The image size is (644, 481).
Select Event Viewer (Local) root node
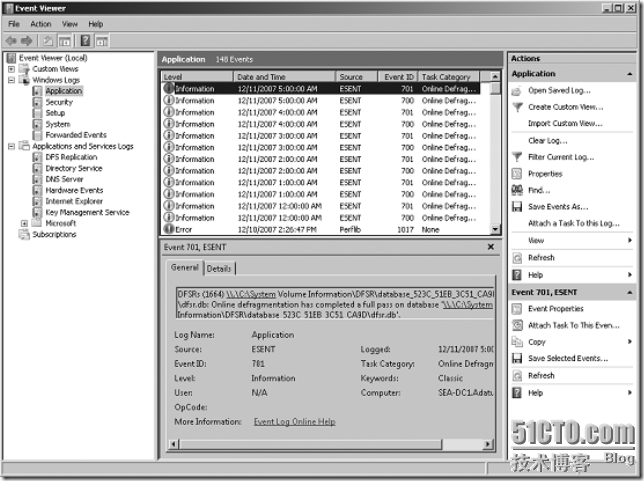click(53, 58)
